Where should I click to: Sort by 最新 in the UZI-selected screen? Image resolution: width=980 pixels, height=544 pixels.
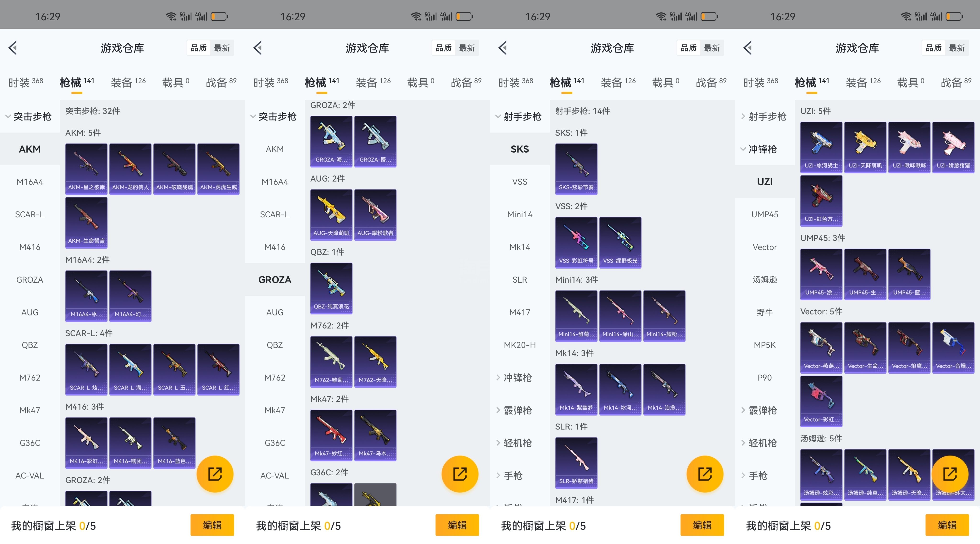click(x=957, y=48)
